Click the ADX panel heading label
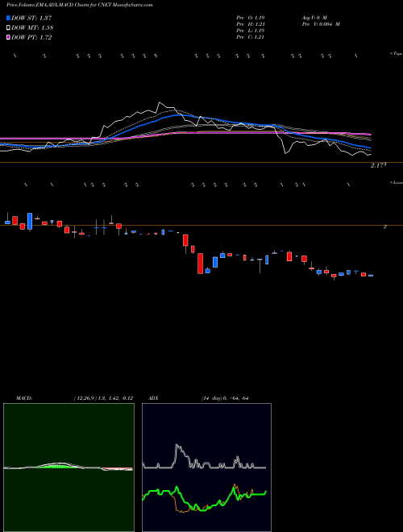403x532 pixels. tap(153, 398)
